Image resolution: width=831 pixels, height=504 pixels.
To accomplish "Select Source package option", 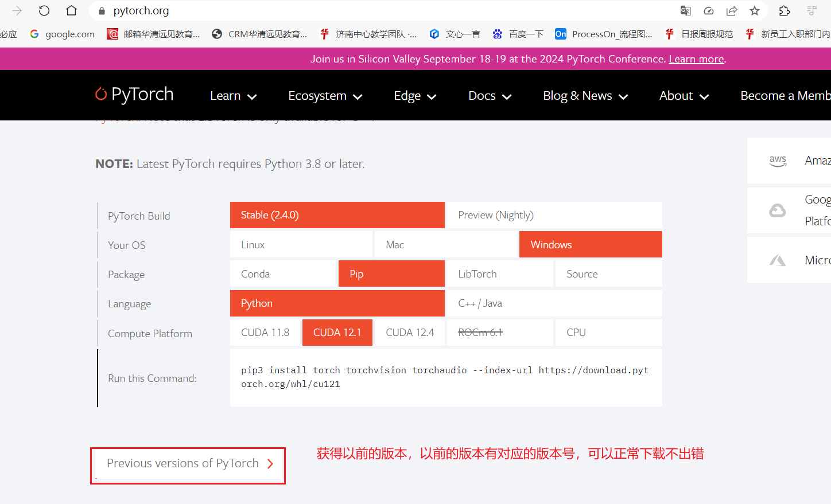I will pos(609,274).
